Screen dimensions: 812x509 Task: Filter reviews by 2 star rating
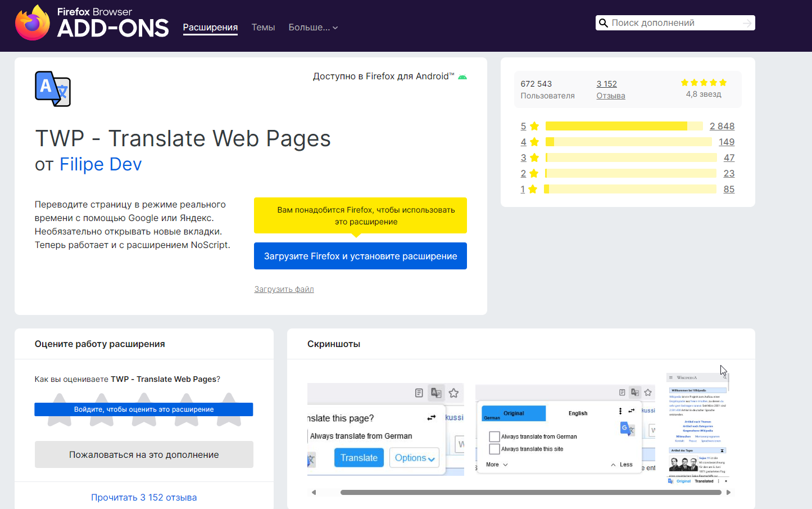click(529, 173)
